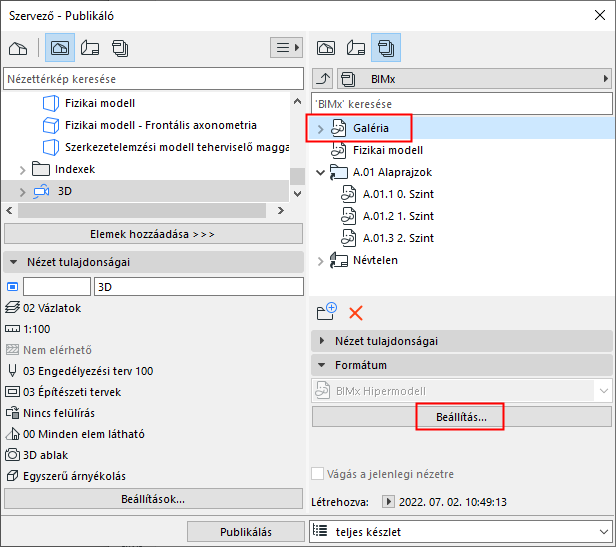Image resolution: width=616 pixels, height=547 pixels.
Task: Click the 1:100 scale row
Action: point(28,329)
